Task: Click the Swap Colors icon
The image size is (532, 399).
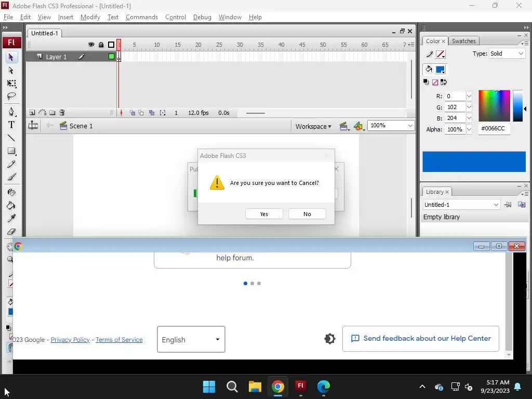Action: (x=444, y=82)
